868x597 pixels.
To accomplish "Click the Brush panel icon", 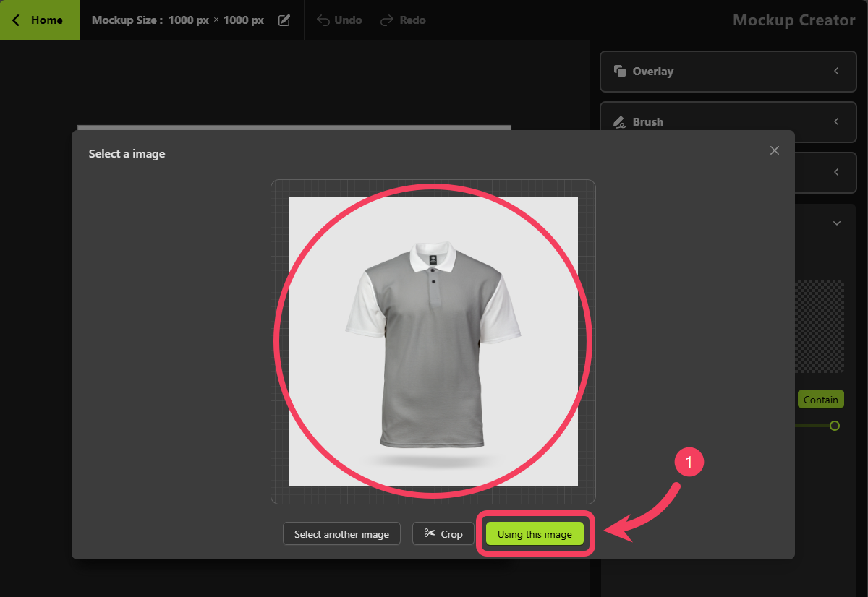I will tap(619, 121).
